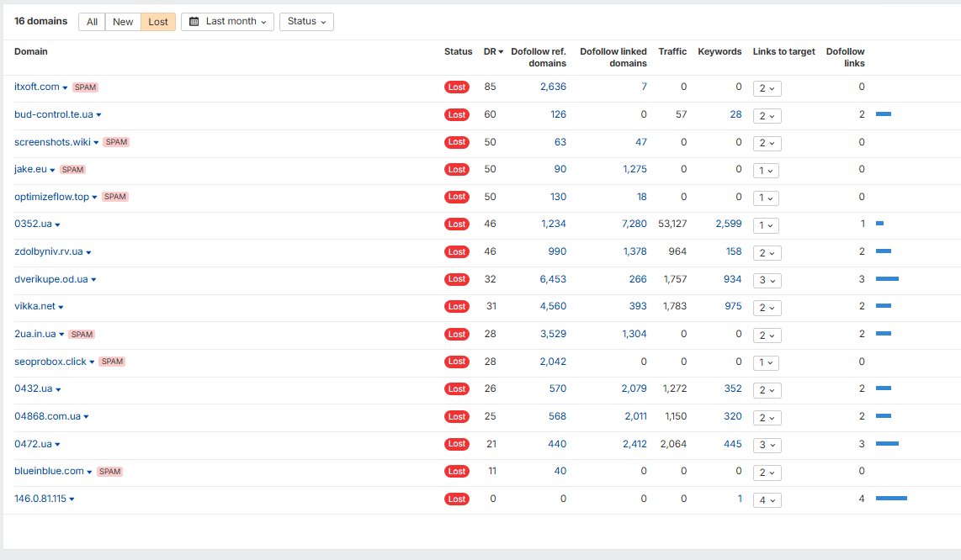This screenshot has height=560, width=961.
Task: Click the Lost status badge for 04868.com.ua
Action: pos(457,416)
